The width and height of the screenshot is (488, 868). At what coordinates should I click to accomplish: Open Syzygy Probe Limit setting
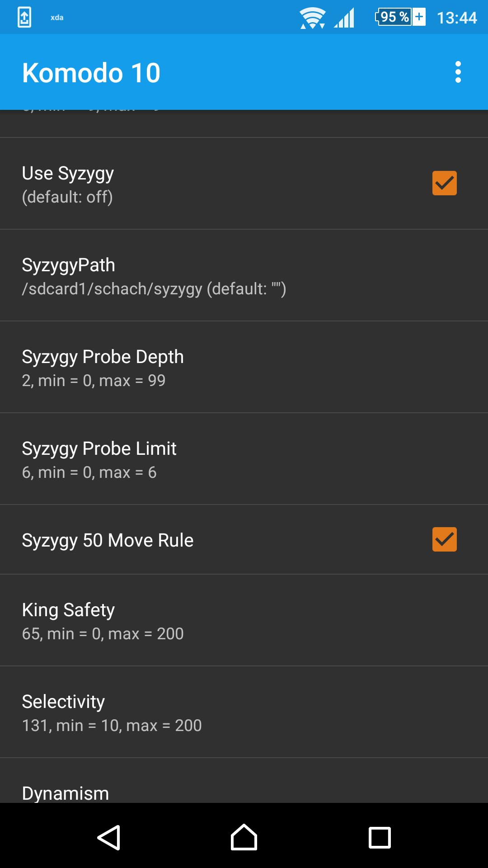coord(244,459)
